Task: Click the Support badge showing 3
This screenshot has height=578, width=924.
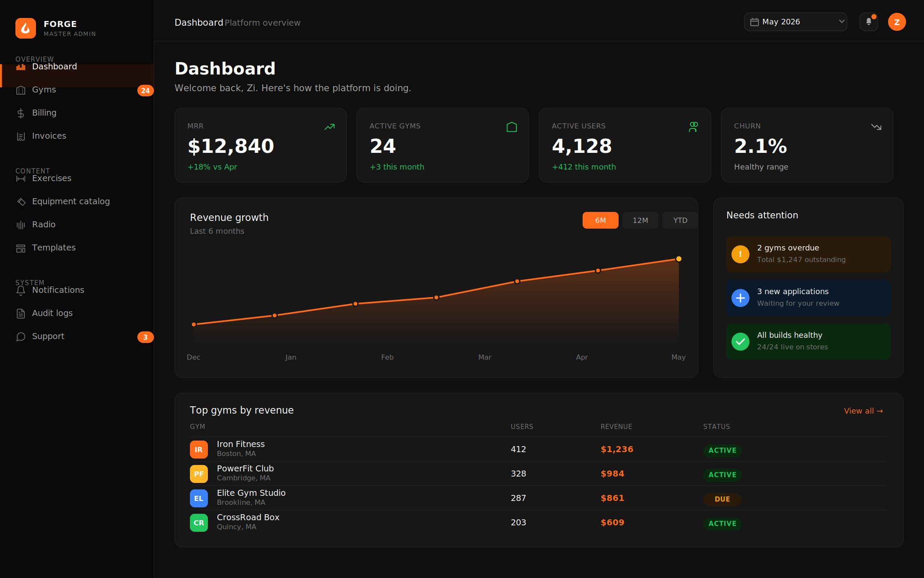Action: [145, 337]
